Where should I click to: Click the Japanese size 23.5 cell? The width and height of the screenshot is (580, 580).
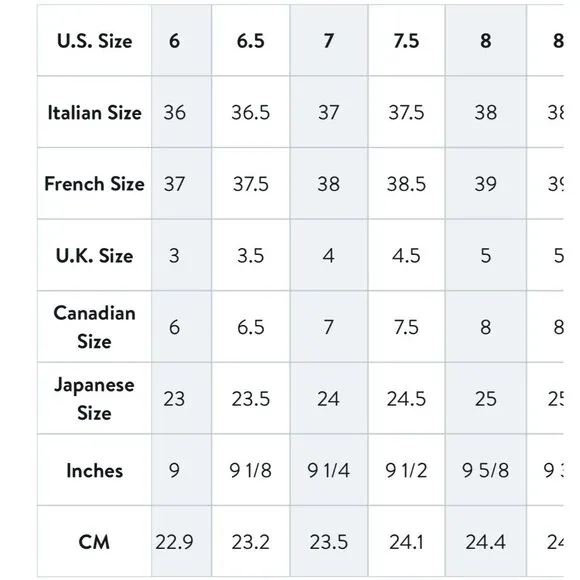tap(250, 399)
